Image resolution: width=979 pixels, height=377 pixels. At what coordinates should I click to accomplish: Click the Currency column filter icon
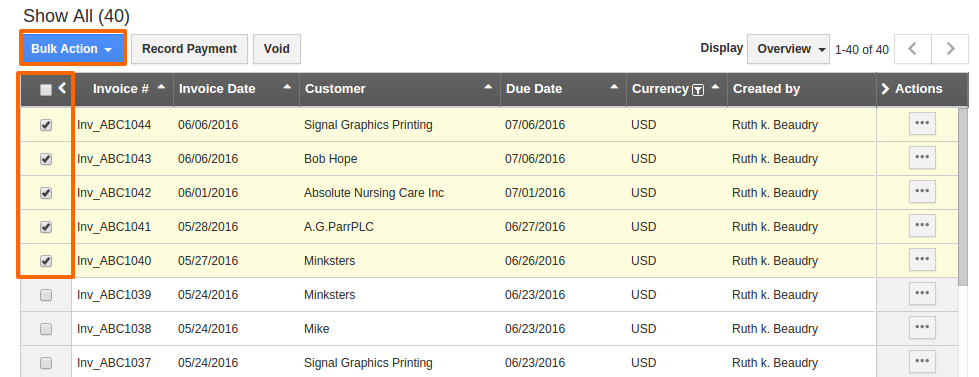click(x=698, y=90)
